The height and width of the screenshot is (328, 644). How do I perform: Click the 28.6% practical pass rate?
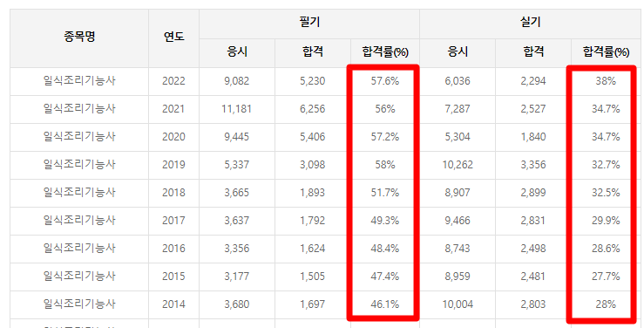[606, 249]
